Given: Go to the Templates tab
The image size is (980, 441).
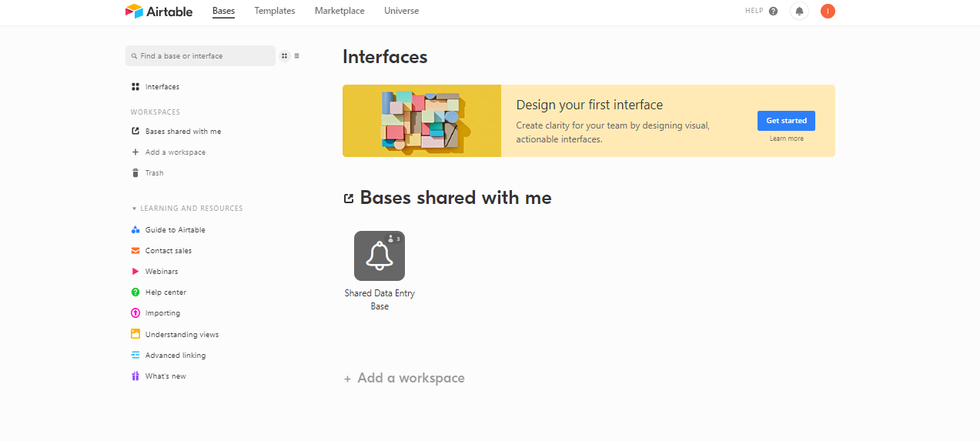Looking at the screenshot, I should tap(275, 11).
